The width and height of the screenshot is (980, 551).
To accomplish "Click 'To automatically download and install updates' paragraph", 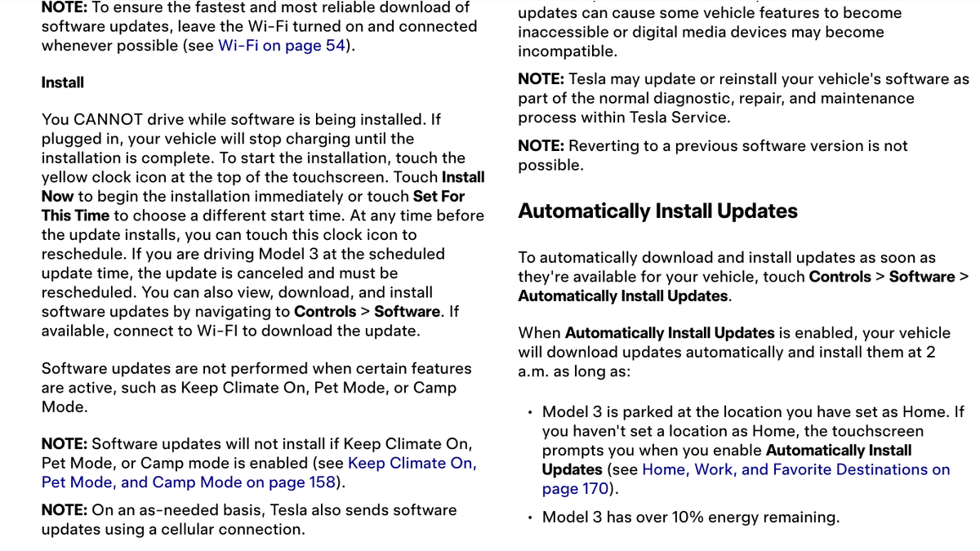I will click(743, 277).
